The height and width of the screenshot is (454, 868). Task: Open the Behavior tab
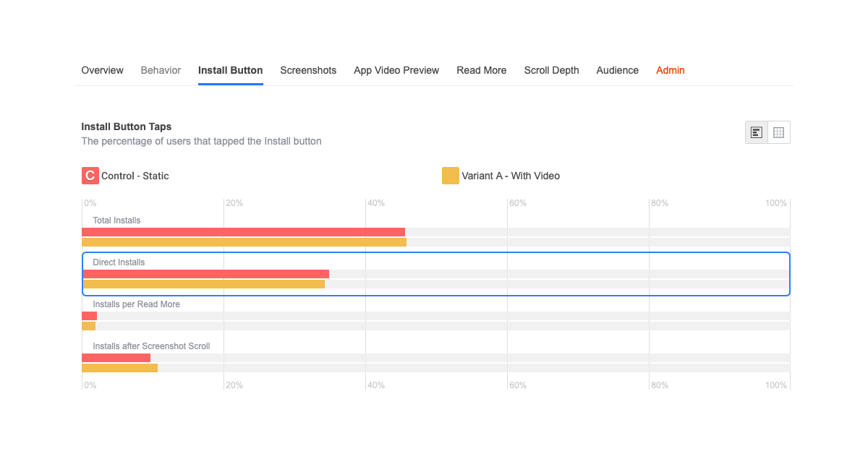click(x=161, y=70)
